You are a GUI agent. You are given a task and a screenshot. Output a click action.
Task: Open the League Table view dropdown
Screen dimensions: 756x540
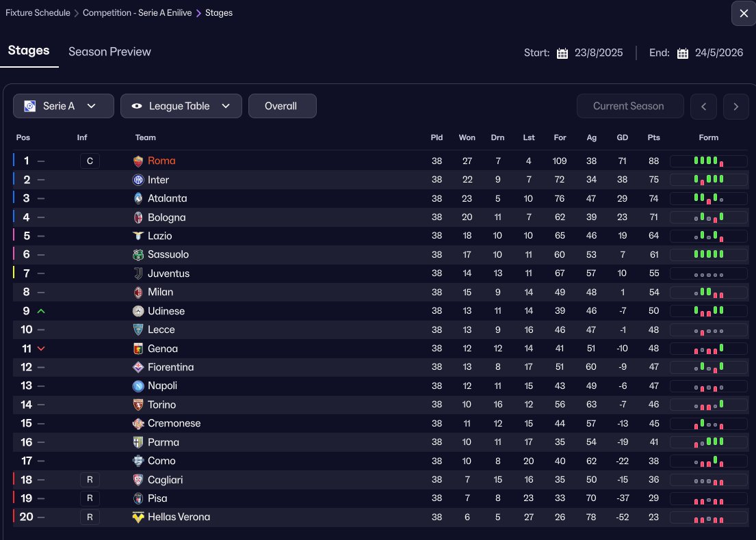(x=181, y=107)
